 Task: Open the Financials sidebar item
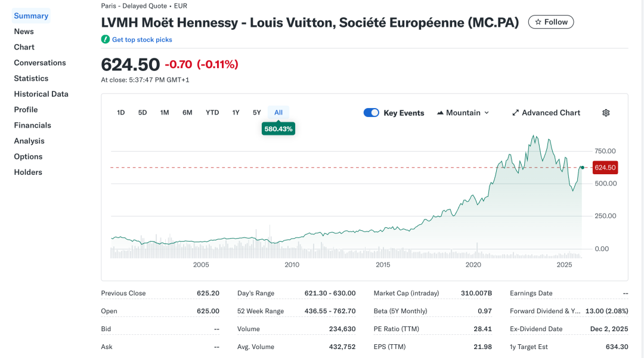32,125
